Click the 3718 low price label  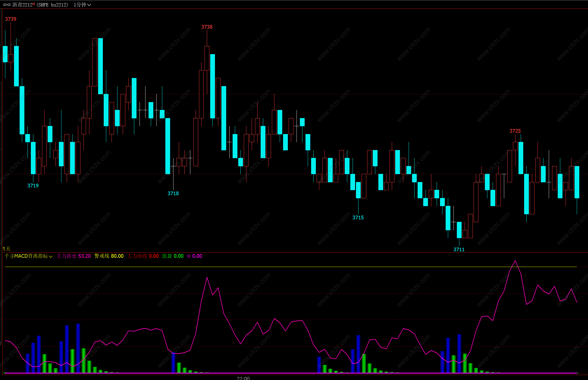pyautogui.click(x=173, y=194)
